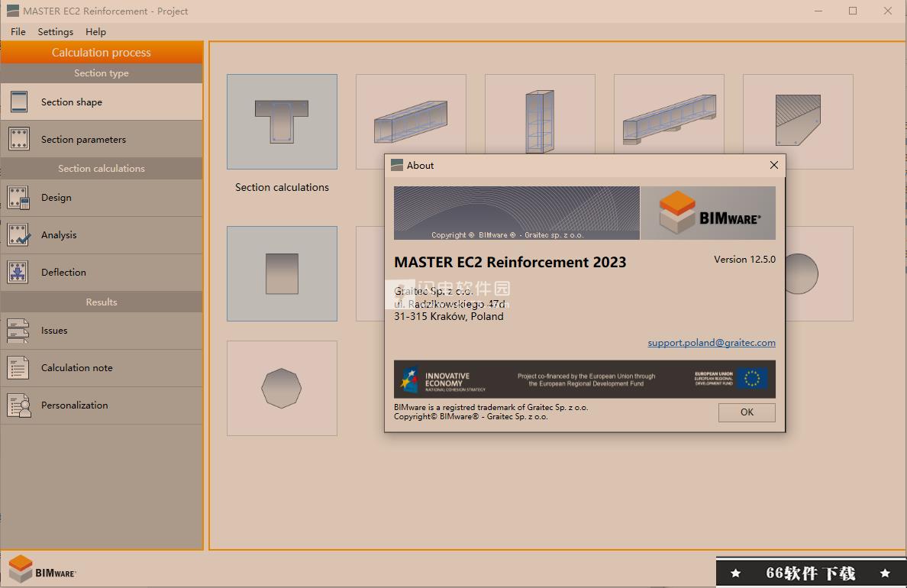Click the Innovative Economy EU funding banner
Viewport: 907px width, 588px height.
585,379
